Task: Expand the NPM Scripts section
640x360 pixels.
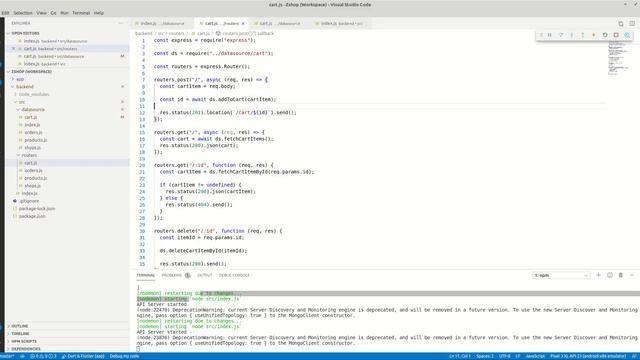Action: point(24,341)
